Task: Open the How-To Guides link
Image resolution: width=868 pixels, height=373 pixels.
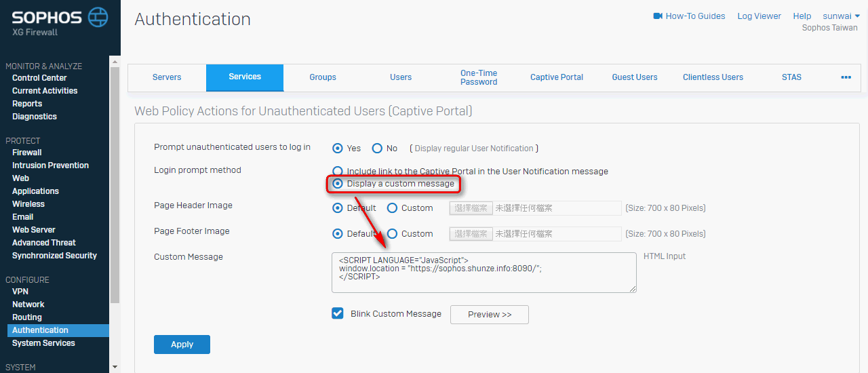Action: [695, 16]
